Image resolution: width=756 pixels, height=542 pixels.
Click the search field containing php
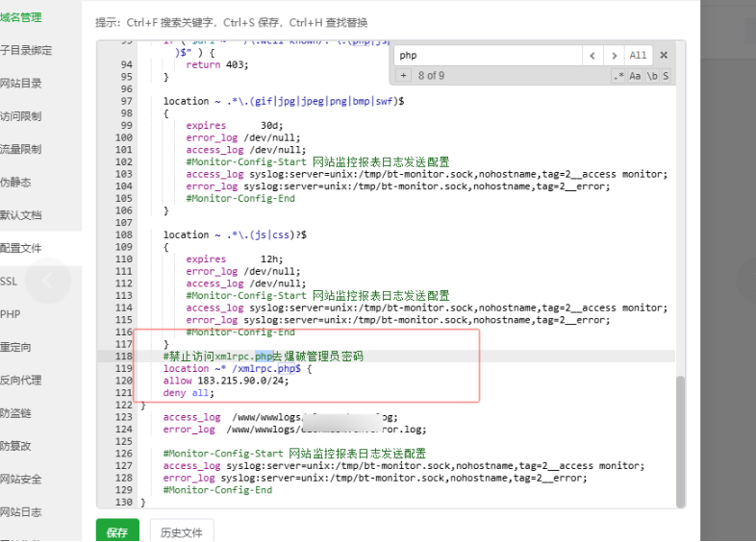click(x=486, y=56)
